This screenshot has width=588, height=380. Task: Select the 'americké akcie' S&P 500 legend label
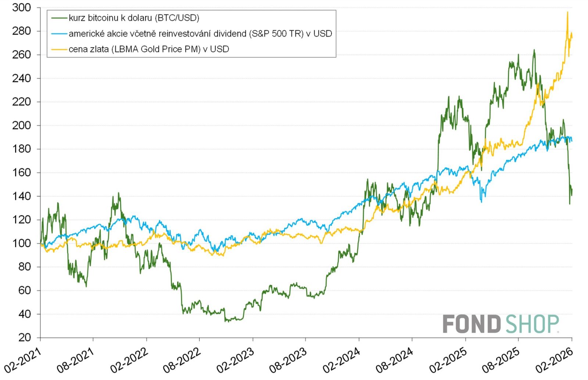pyautogui.click(x=200, y=34)
